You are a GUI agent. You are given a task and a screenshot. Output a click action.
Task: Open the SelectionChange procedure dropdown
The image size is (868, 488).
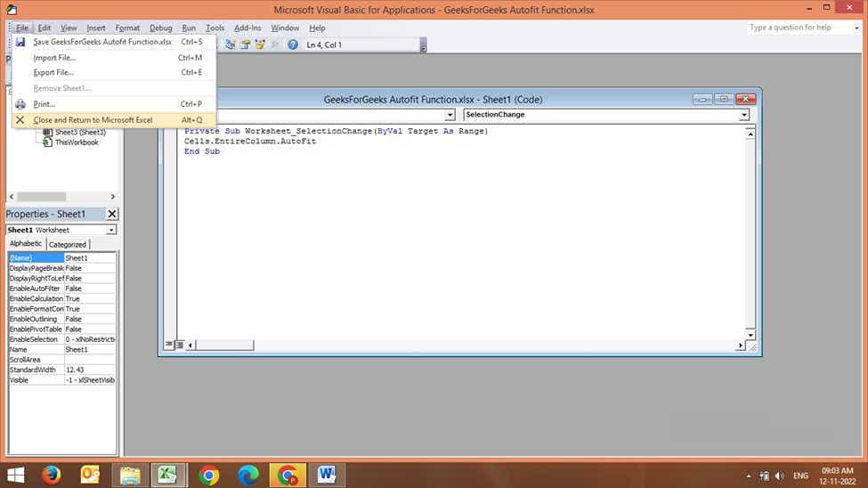[x=744, y=115]
